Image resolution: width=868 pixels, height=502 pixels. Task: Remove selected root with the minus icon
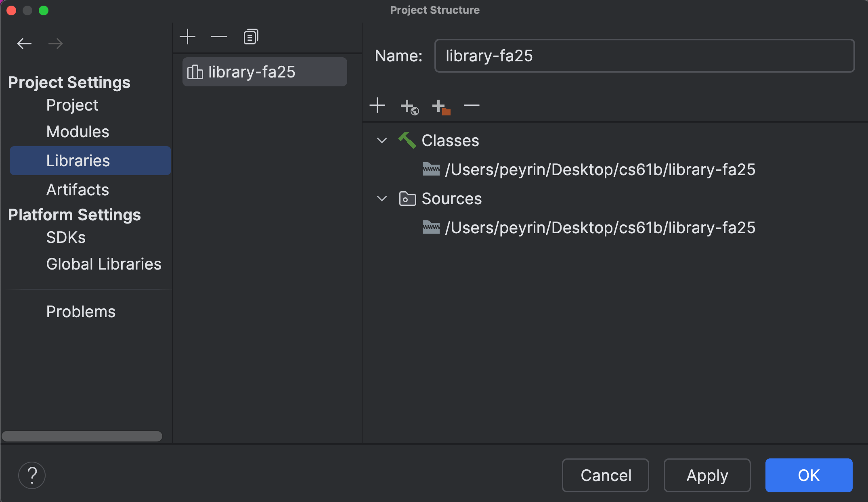pos(472,106)
